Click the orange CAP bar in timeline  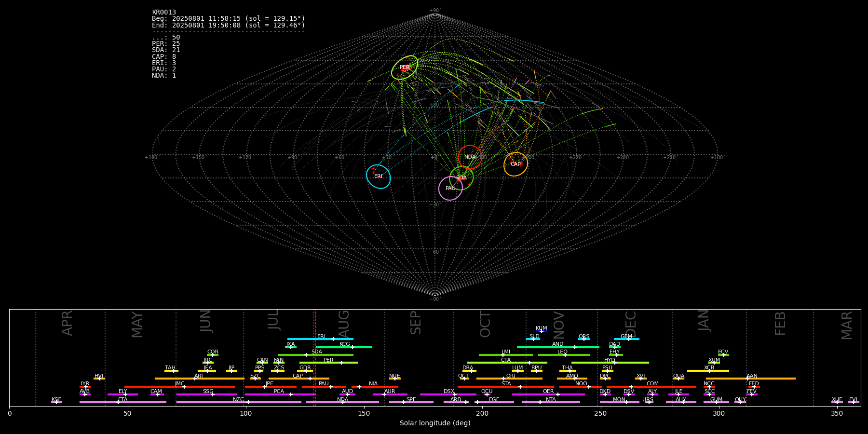point(299,379)
